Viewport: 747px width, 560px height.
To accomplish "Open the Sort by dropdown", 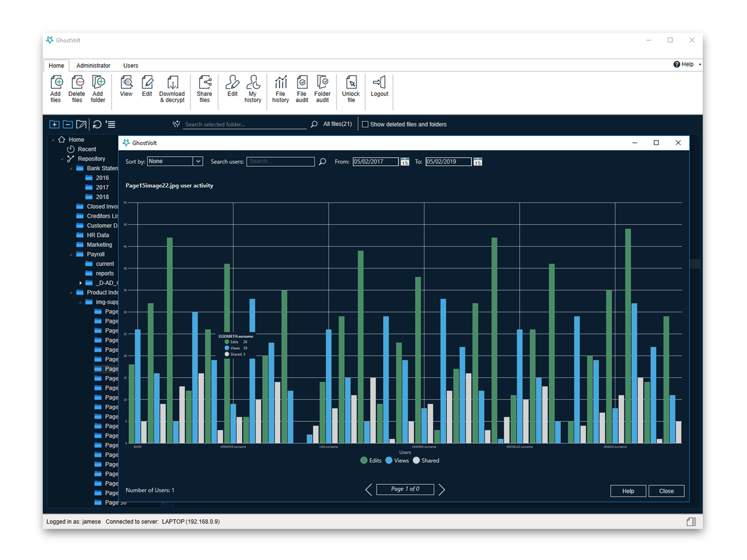I will coord(198,161).
